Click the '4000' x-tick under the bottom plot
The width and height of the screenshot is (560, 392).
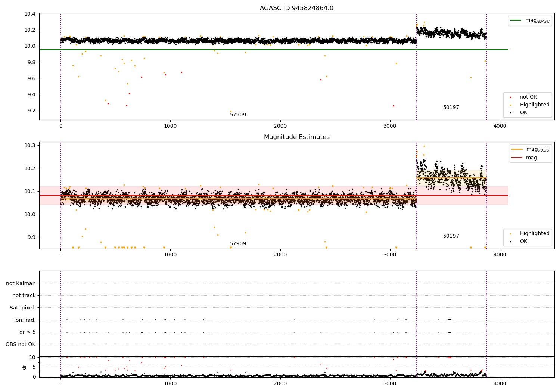click(x=500, y=384)
